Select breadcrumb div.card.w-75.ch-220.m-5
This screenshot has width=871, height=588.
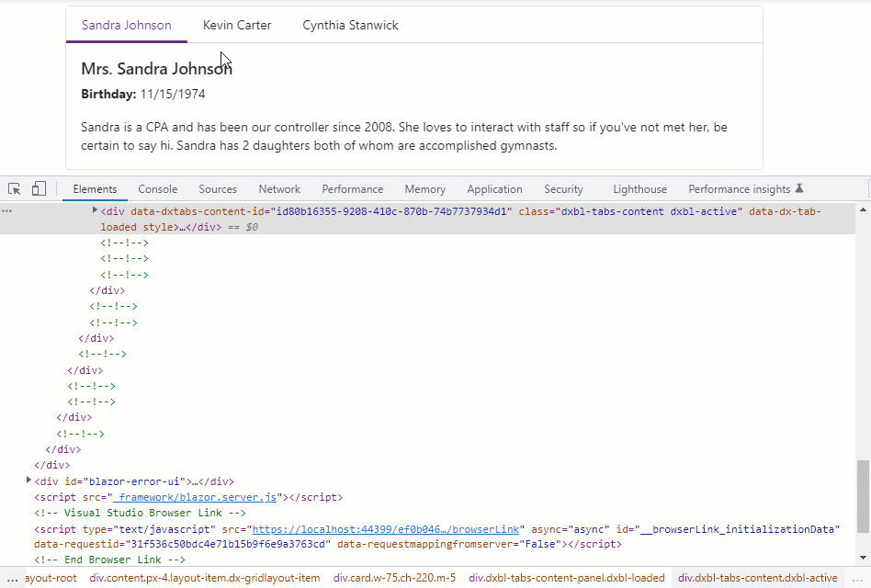(394, 578)
